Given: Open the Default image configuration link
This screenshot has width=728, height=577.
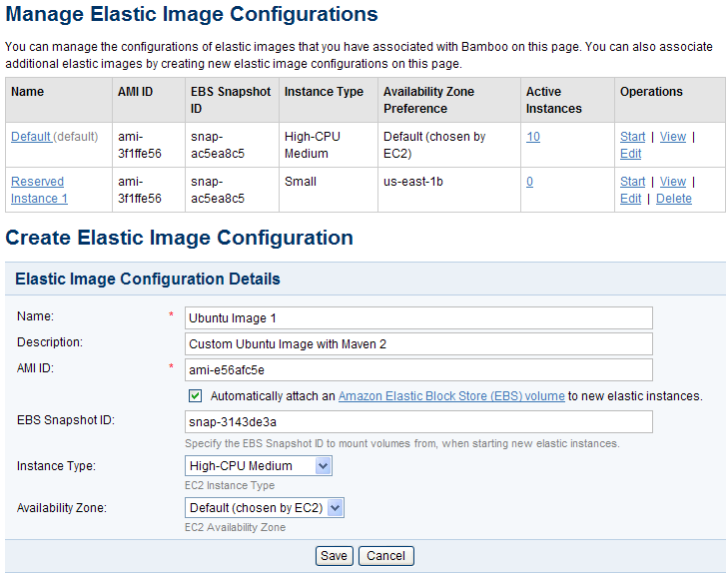Looking at the screenshot, I should 31,137.
